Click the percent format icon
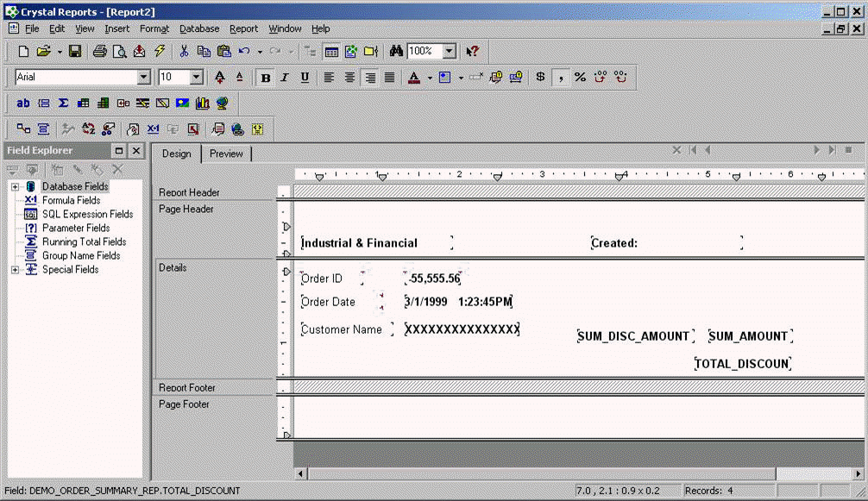The height and width of the screenshot is (501, 868). [x=580, y=78]
